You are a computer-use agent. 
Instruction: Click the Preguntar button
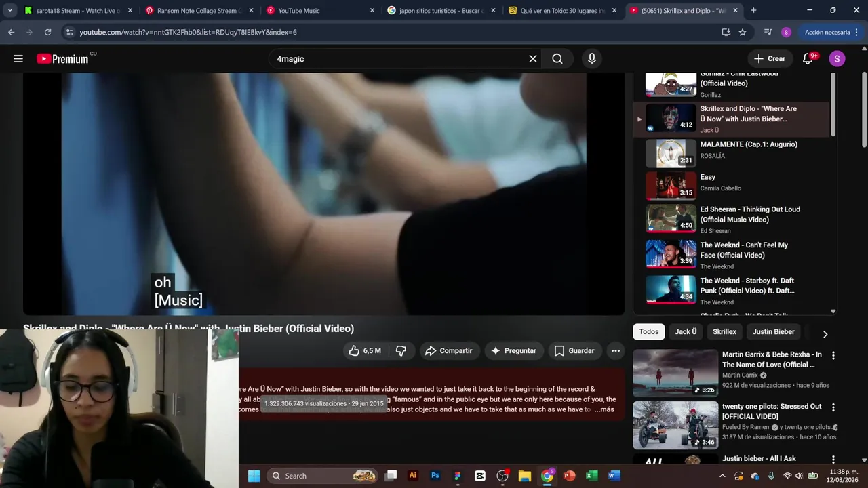[513, 350]
